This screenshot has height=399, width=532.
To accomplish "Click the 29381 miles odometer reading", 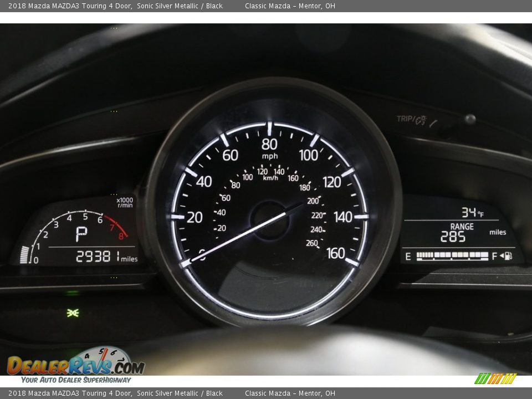I will coord(106,257).
